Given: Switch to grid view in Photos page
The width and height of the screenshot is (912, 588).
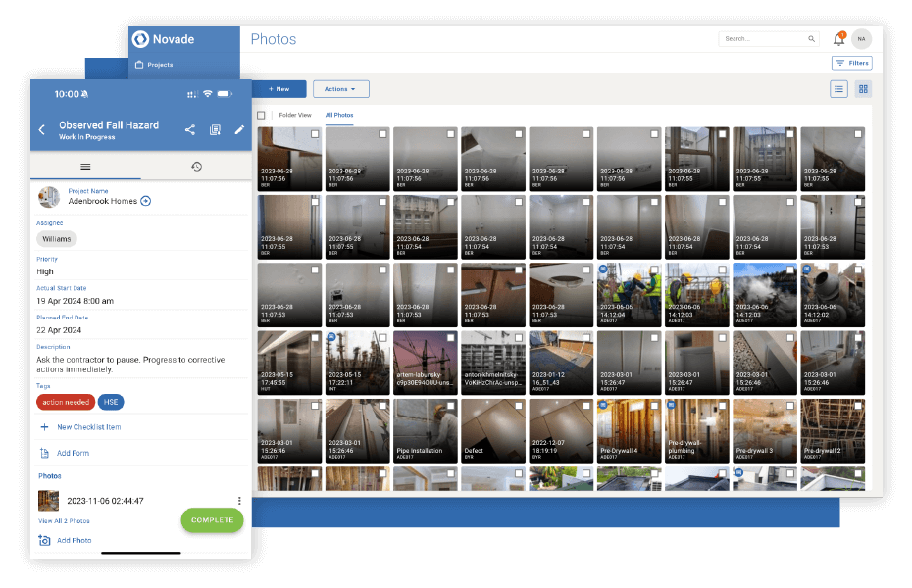Looking at the screenshot, I should tap(864, 88).
